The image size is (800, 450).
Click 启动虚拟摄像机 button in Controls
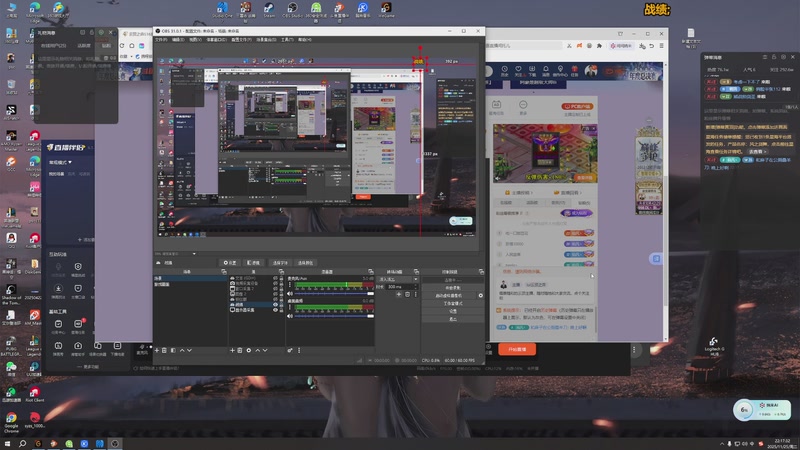(448, 295)
